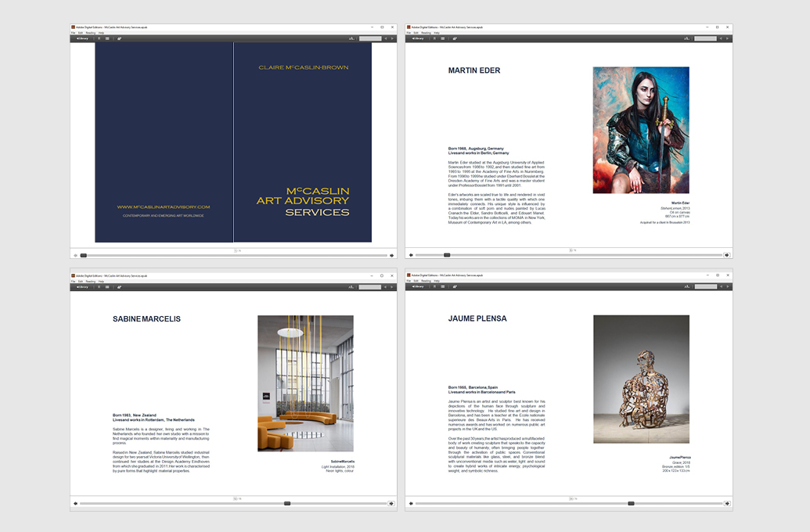Open text size dropdown in the Martin Eder window
This screenshot has width=810, height=532.
pyautogui.click(x=687, y=38)
